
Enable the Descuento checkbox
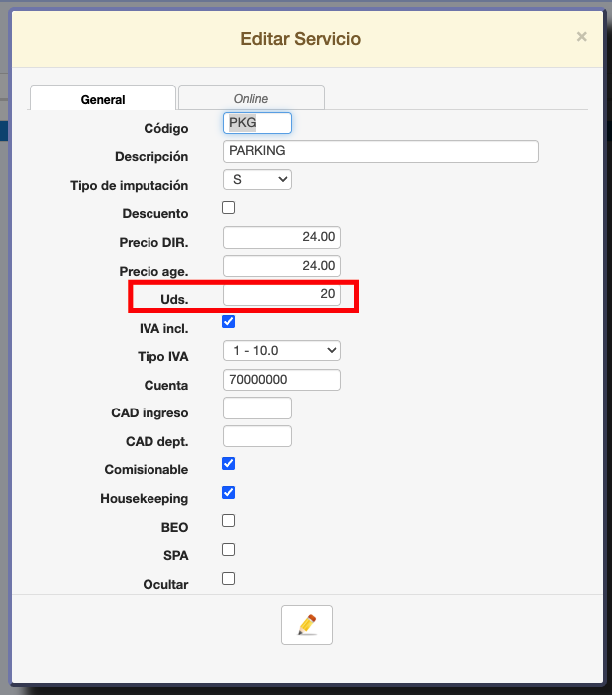(228, 208)
